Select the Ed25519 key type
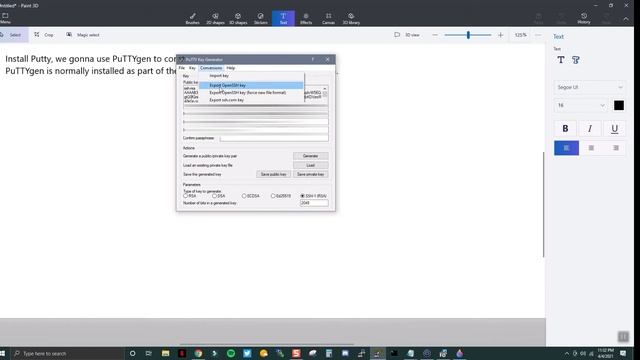The height and width of the screenshot is (360, 640). click(x=281, y=196)
